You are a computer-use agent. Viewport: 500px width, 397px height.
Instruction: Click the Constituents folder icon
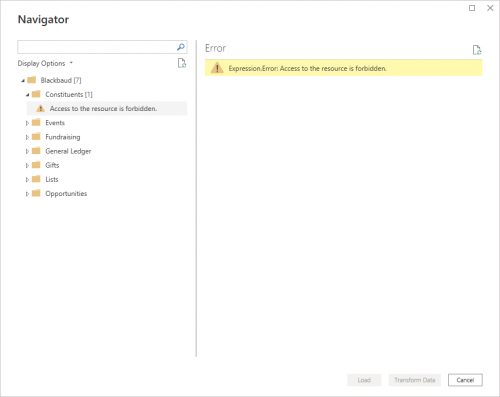[36, 94]
